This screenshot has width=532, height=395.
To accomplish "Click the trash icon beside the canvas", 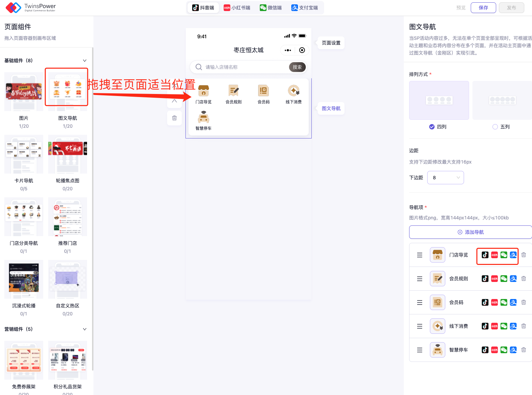I will [x=174, y=118].
